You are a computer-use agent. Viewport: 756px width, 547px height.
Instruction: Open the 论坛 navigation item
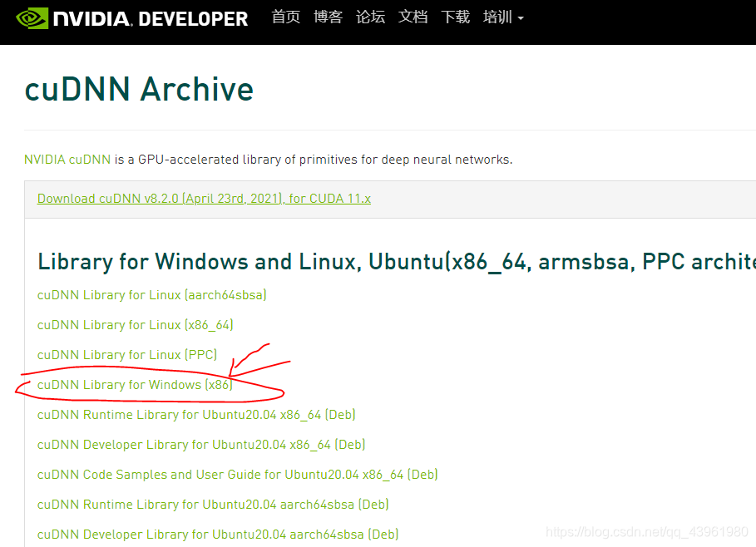[370, 17]
